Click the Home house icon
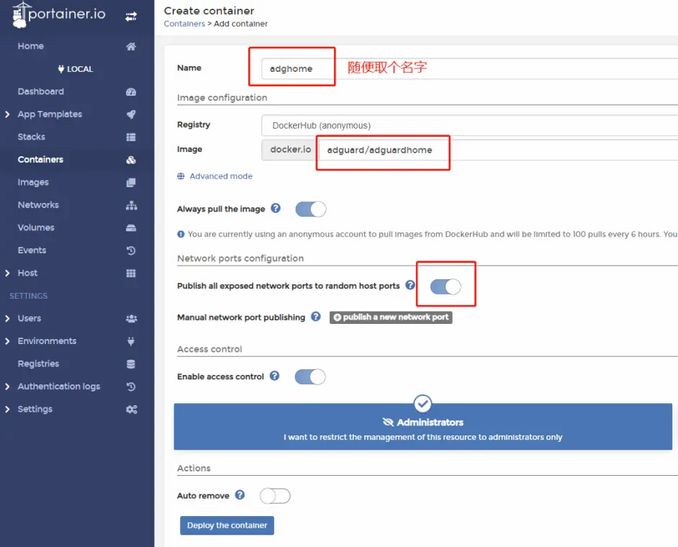Screen dimensions: 678x547 pos(131,46)
